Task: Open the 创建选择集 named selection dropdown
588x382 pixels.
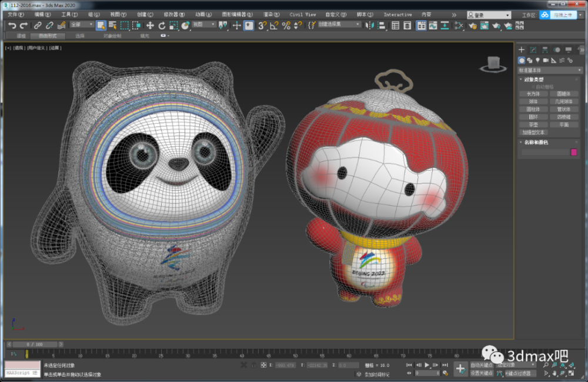Action: 339,24
